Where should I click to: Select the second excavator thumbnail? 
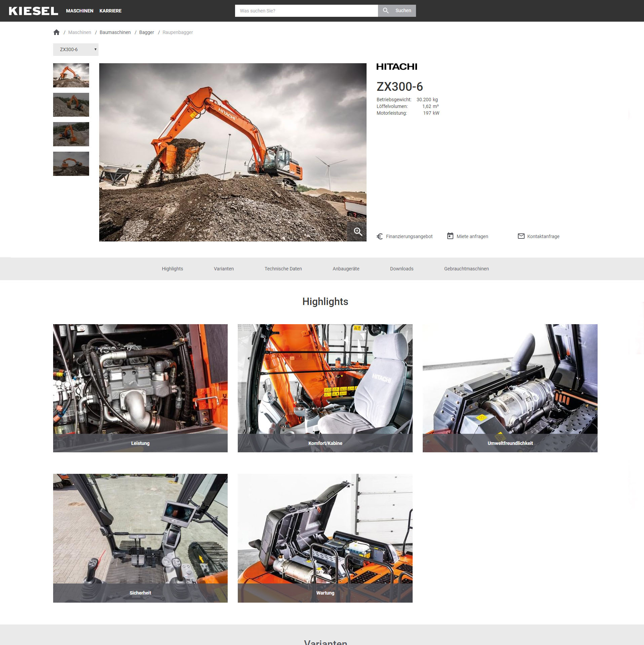point(71,105)
